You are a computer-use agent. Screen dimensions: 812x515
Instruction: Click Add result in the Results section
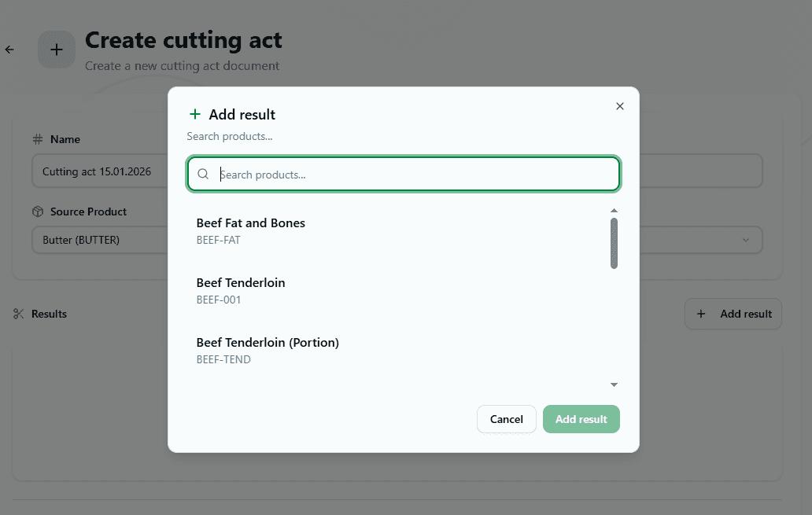coord(733,314)
